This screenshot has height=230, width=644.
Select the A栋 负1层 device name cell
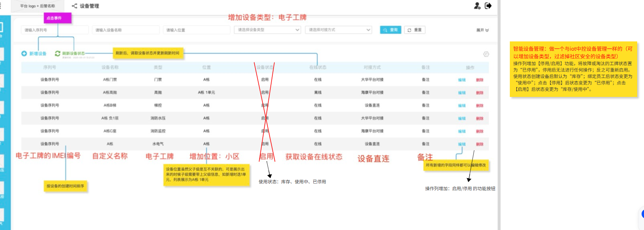(110, 118)
